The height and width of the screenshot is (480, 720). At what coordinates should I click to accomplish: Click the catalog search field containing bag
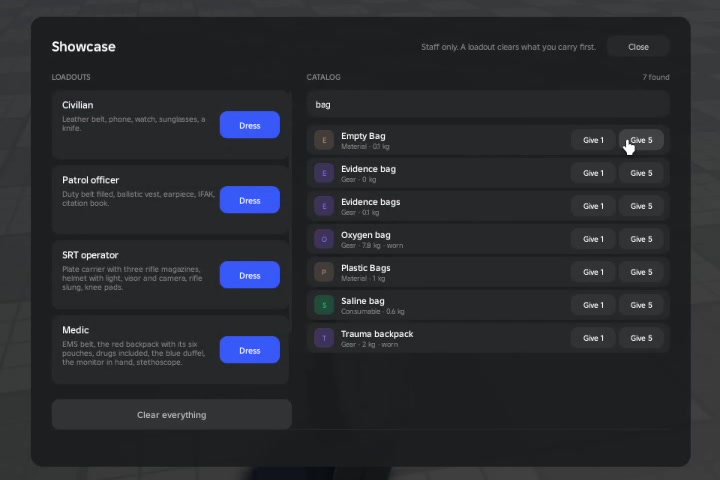[x=488, y=105]
